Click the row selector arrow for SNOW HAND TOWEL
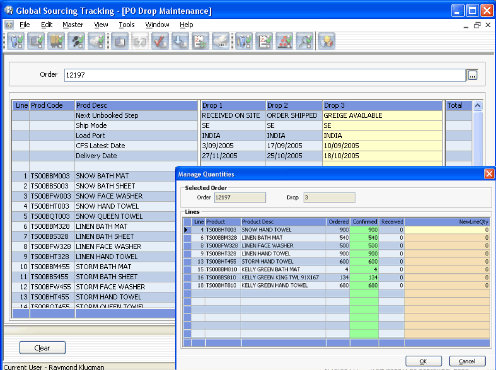Viewport: 496px width, 370px height. tap(187, 230)
